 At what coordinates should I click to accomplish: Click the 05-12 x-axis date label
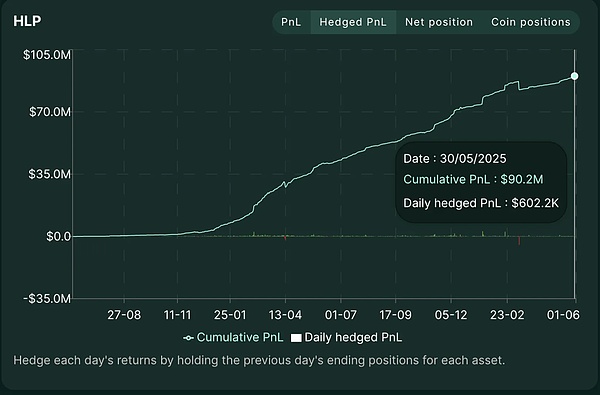(x=451, y=315)
